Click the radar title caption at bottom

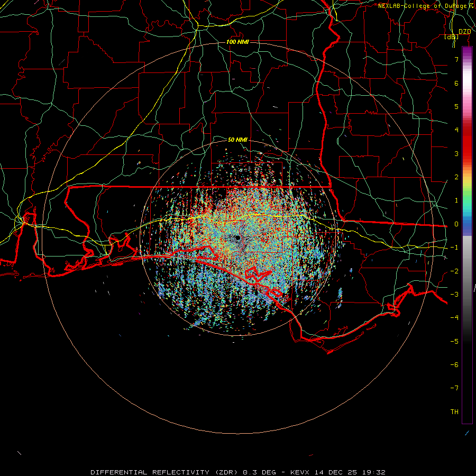click(238, 472)
